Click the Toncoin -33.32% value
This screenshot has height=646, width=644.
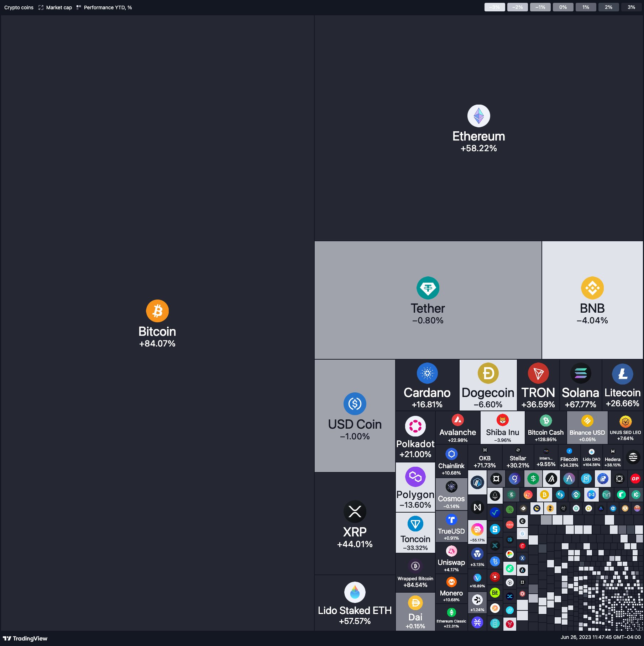(x=415, y=548)
